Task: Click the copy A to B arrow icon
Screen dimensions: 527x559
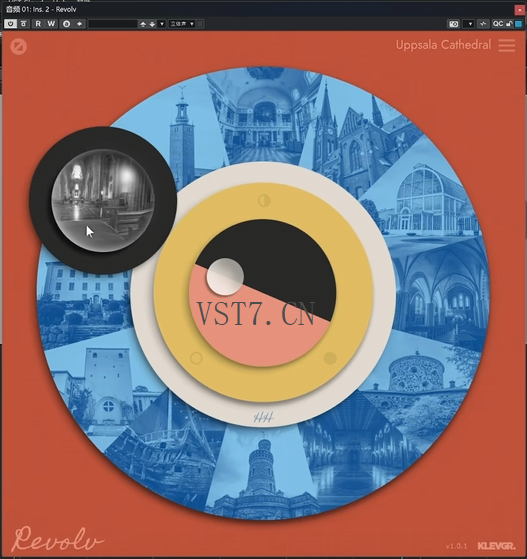Action: [79, 24]
